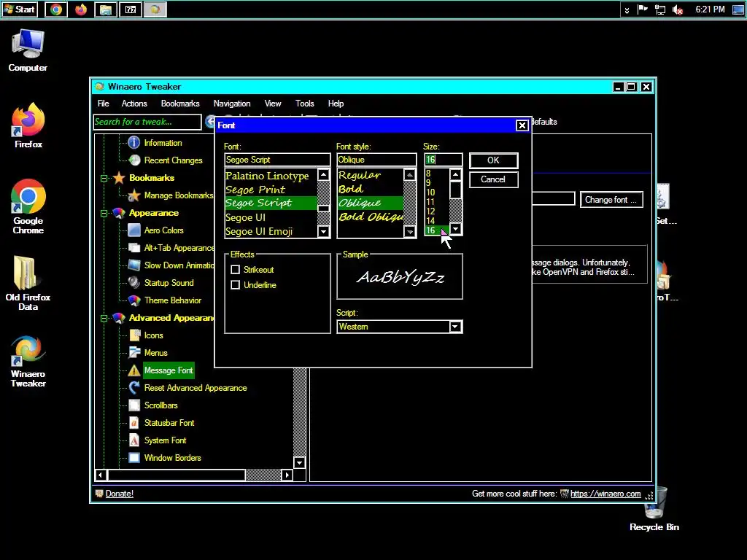Screen dimensions: 747x560
Task: Click the muted volume tray icon
Action: click(x=678, y=9)
